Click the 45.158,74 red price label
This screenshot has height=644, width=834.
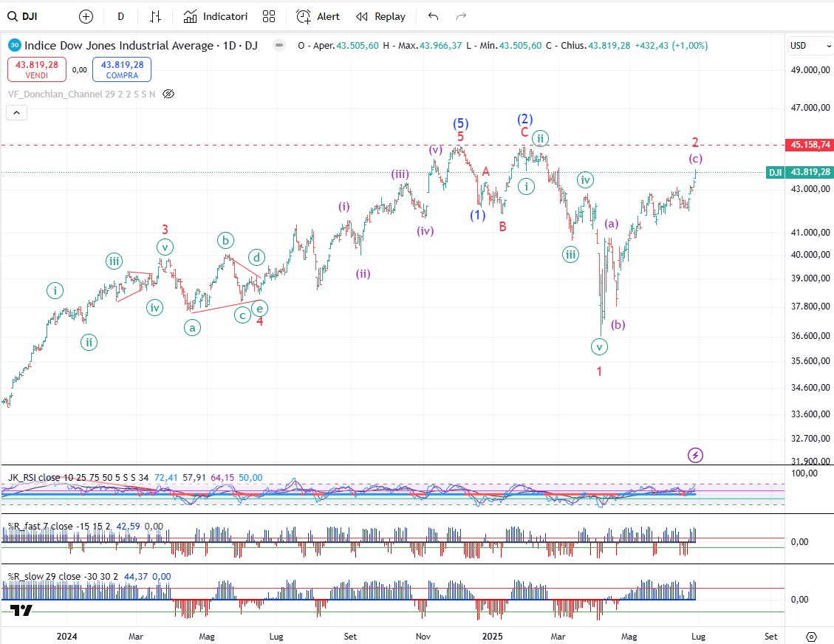point(809,145)
